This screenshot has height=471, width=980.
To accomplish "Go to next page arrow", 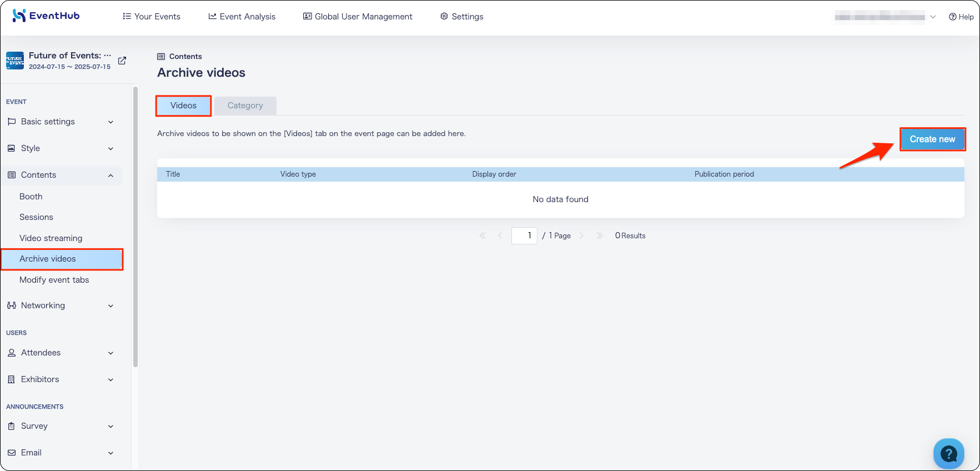I will (581, 235).
